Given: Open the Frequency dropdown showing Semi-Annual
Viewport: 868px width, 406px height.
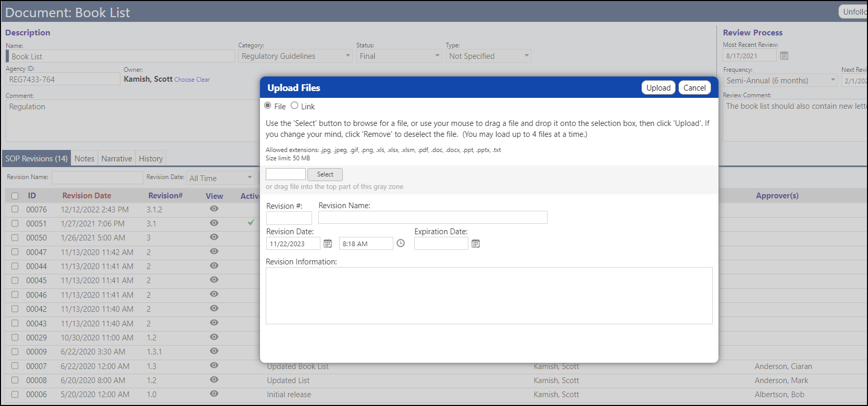Looking at the screenshot, I should tap(780, 81).
